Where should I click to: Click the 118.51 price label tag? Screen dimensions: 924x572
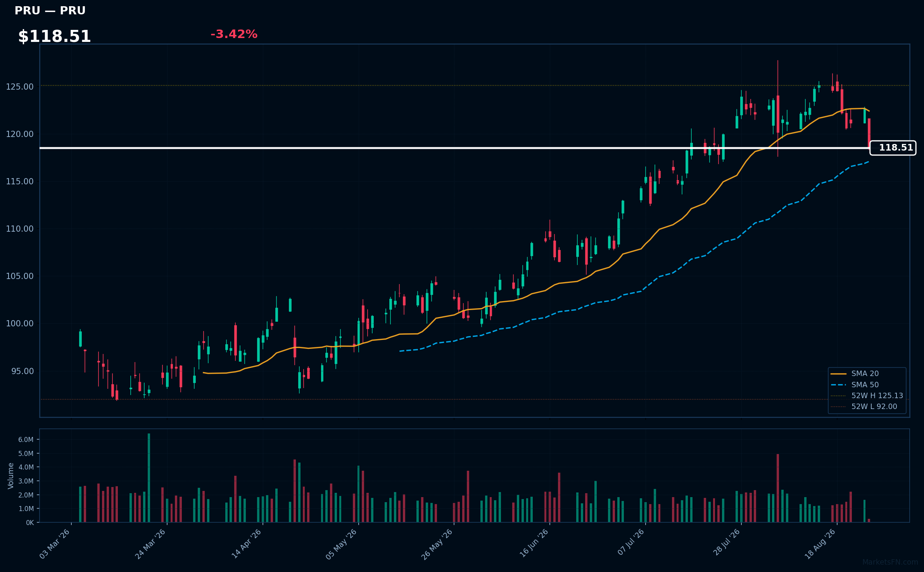[893, 148]
